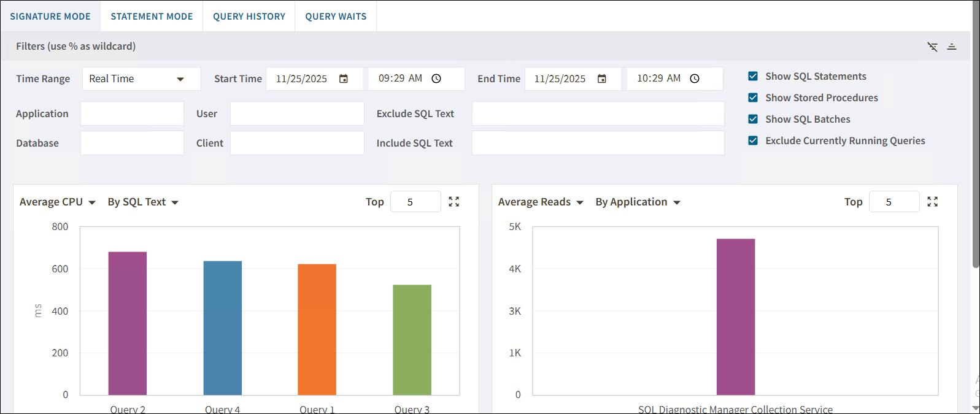980x414 pixels.
Task: Maximize the Average CPU chart
Action: click(454, 202)
